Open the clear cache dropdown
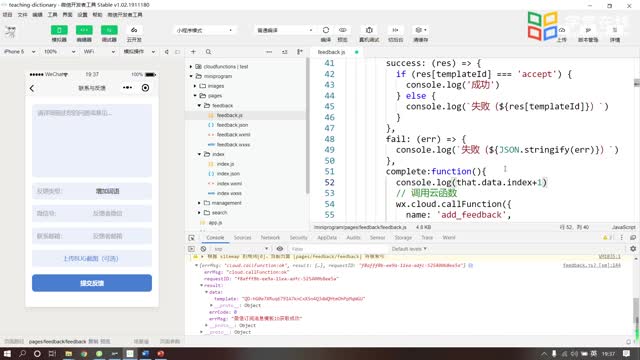Screen dimensions: 640x360 pyautogui.click(x=420, y=30)
